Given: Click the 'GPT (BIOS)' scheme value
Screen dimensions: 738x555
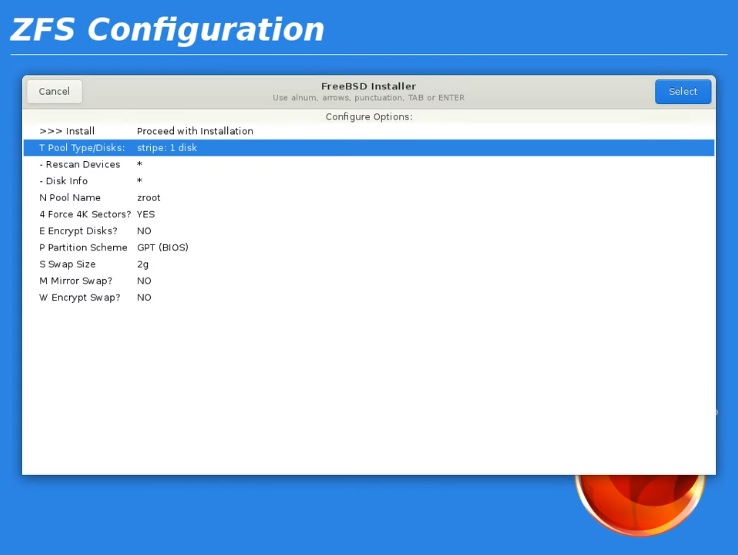Looking at the screenshot, I should pos(163,248).
